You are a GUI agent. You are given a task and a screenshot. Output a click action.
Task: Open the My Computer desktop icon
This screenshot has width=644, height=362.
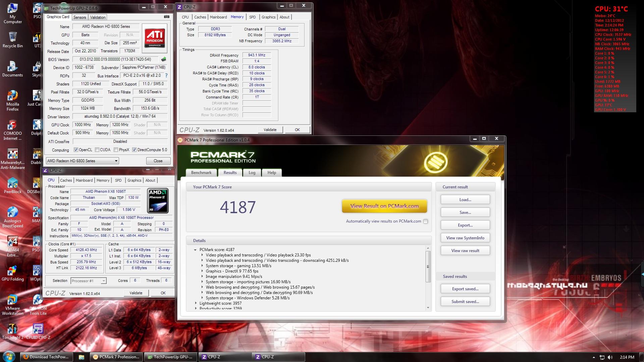tap(12, 14)
